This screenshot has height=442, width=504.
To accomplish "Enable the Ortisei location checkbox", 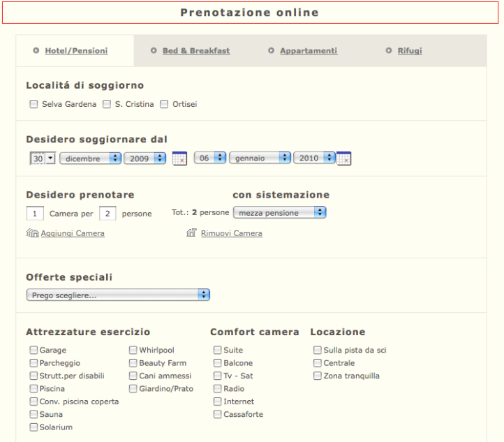I will point(165,105).
